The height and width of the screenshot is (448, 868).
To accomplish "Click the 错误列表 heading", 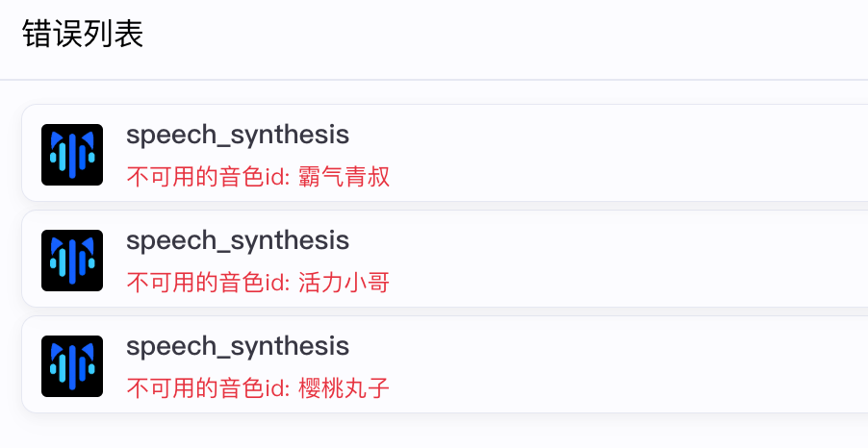I will [83, 36].
